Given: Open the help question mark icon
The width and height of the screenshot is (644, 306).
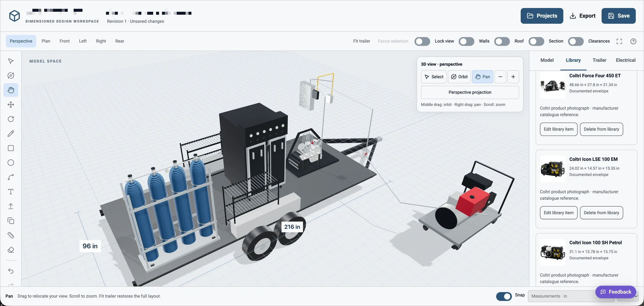Looking at the screenshot, I should coord(633,41).
